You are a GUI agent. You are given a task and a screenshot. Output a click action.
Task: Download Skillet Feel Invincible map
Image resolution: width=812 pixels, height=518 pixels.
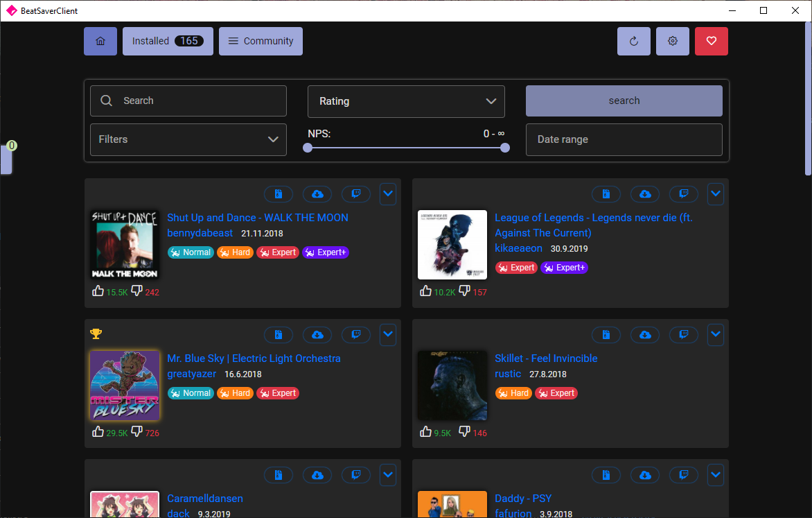click(645, 334)
